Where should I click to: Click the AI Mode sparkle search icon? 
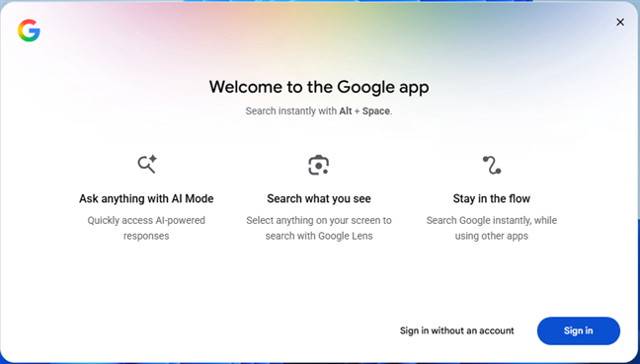coord(147,164)
